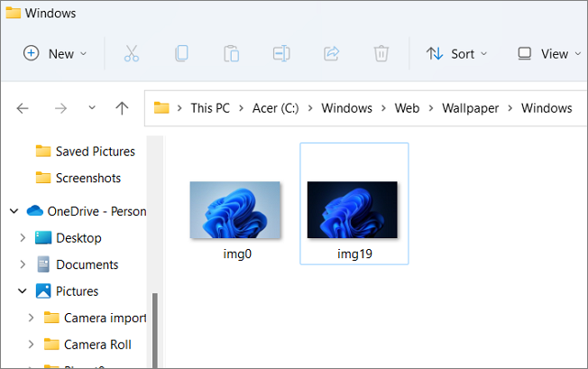Viewport: 588px width, 369px height.
Task: Go forward with the right arrow
Action: [x=60, y=108]
